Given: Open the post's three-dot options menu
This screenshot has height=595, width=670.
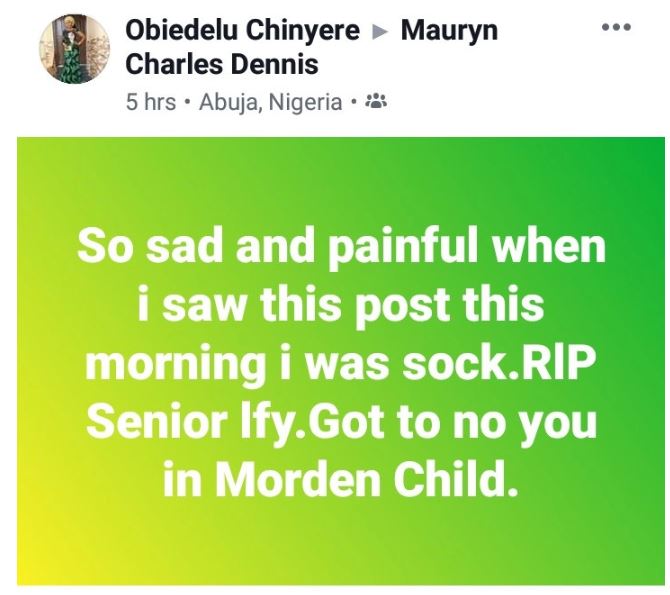Looking at the screenshot, I should tap(617, 27).
